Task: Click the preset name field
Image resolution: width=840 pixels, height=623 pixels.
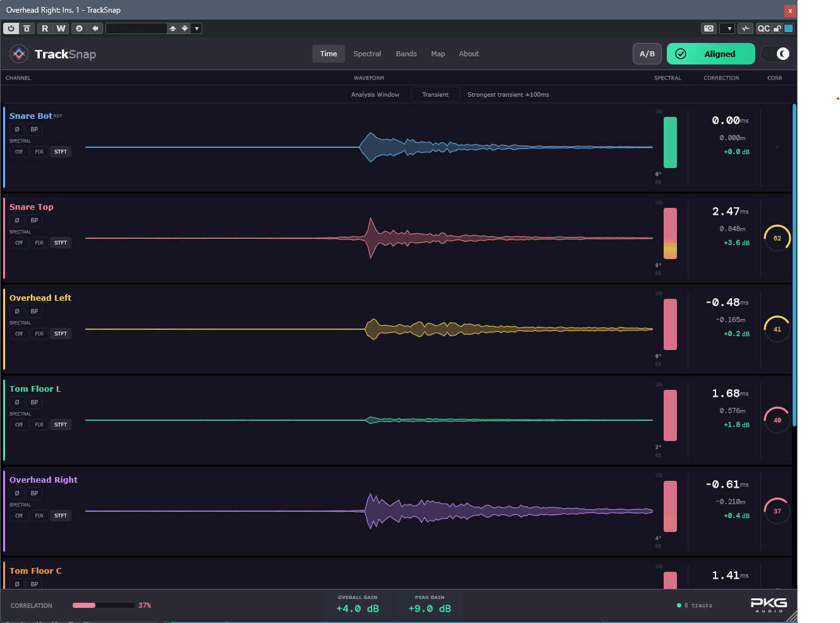Action: 136,28
